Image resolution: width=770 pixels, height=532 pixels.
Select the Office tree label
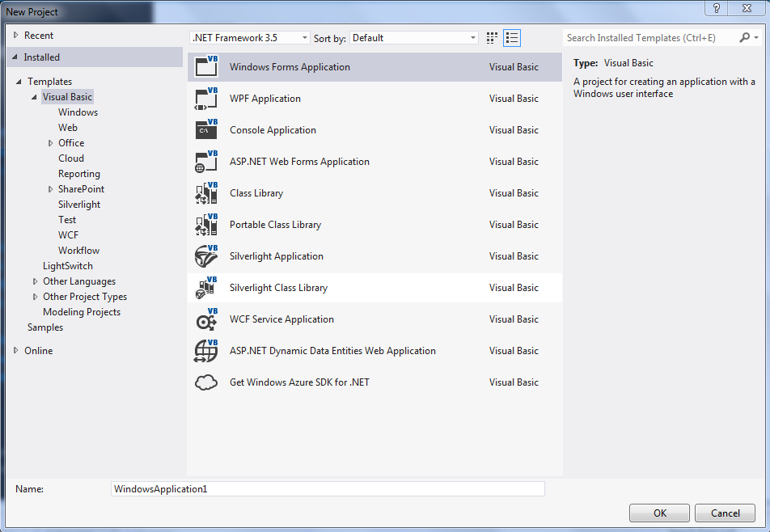(x=71, y=143)
